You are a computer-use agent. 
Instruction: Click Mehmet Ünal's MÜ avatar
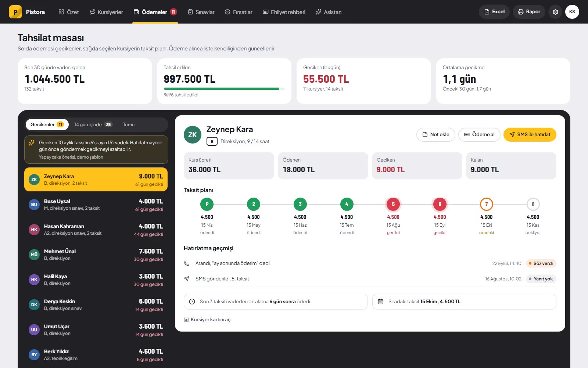click(x=34, y=255)
